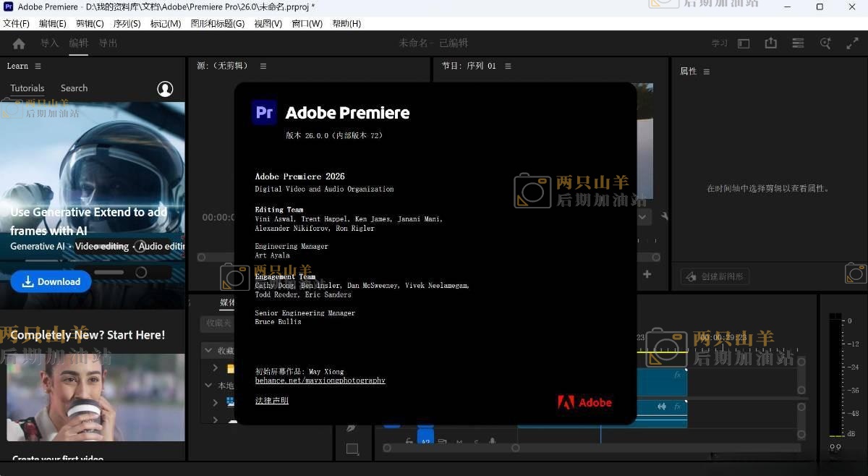Click the blue Download button
The width and height of the screenshot is (868, 476).
click(x=51, y=281)
